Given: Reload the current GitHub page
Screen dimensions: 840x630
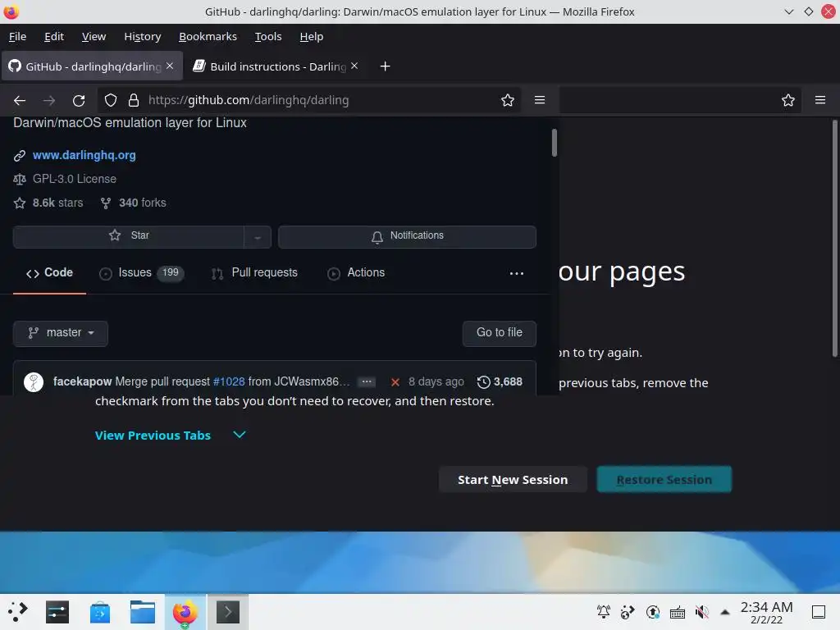Looking at the screenshot, I should coord(79,100).
